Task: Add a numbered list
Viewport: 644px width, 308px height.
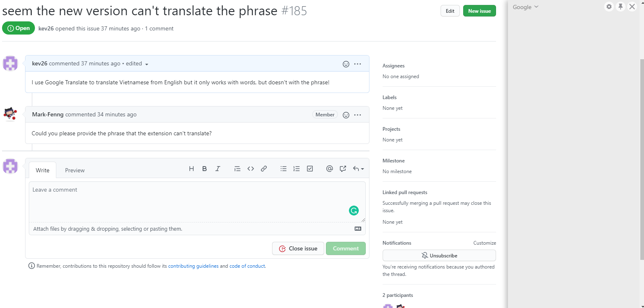Action: (296, 168)
